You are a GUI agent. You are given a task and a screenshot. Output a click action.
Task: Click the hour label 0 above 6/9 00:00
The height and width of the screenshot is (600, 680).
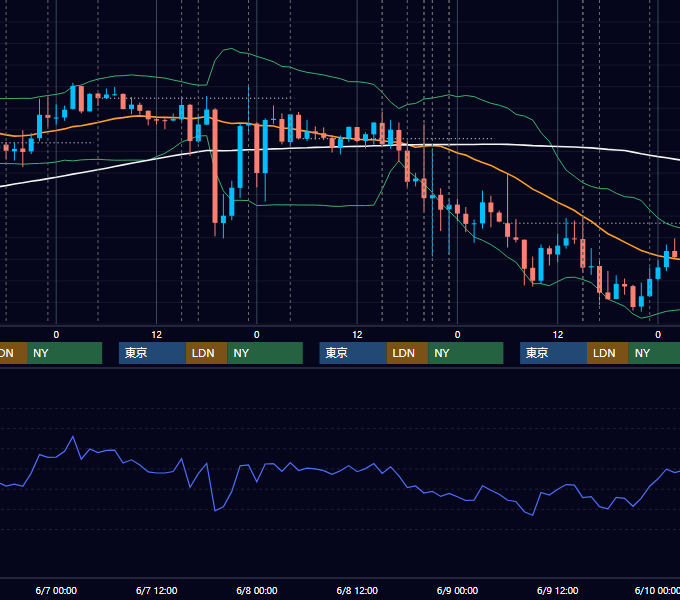click(457, 335)
